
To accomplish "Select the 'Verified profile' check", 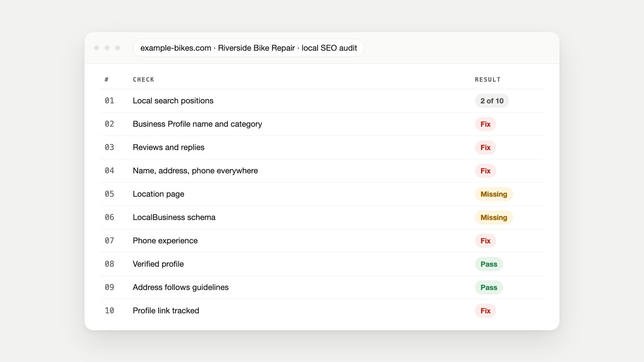I will coord(158,264).
